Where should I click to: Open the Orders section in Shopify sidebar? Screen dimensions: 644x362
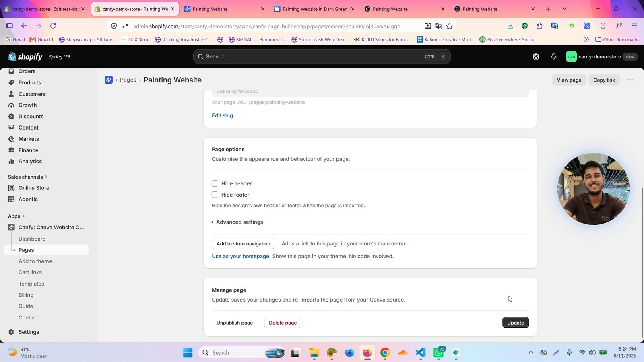pyautogui.click(x=27, y=71)
